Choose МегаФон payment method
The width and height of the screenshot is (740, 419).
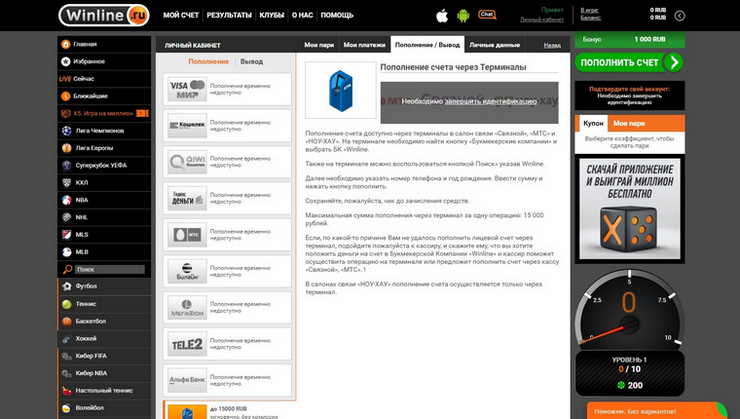tap(227, 308)
